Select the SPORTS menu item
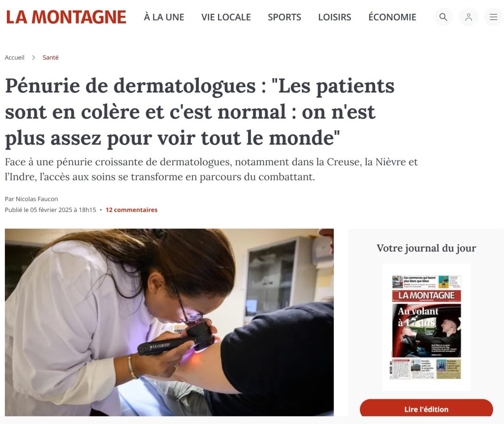The height and width of the screenshot is (424, 504). click(284, 17)
